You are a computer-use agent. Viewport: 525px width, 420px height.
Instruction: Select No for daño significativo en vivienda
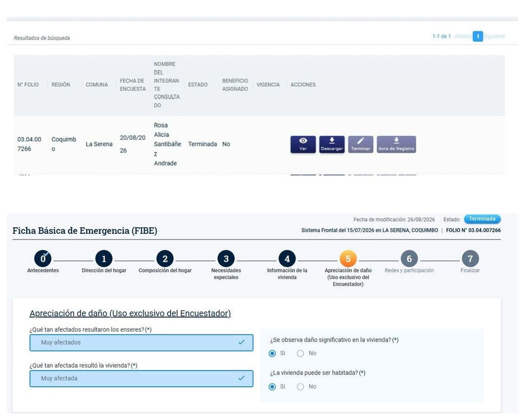click(x=300, y=353)
